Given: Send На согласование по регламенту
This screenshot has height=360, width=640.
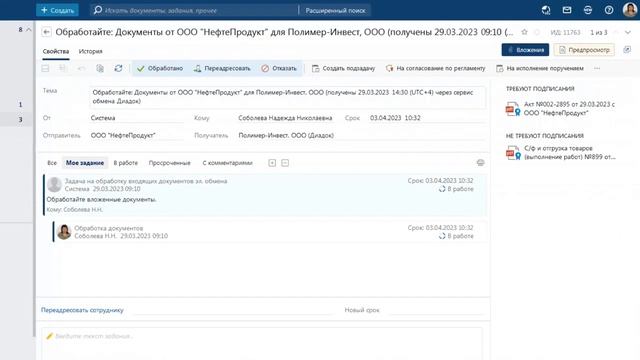Looking at the screenshot, I should pos(436,68).
